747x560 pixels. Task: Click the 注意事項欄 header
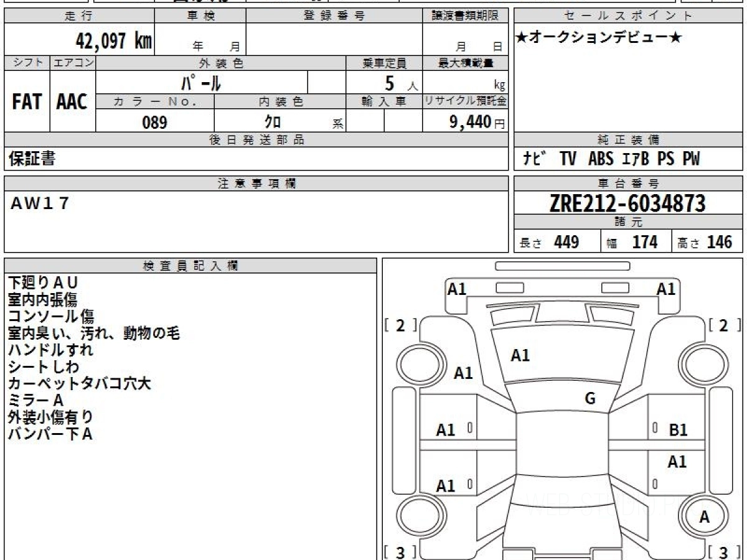point(256,183)
